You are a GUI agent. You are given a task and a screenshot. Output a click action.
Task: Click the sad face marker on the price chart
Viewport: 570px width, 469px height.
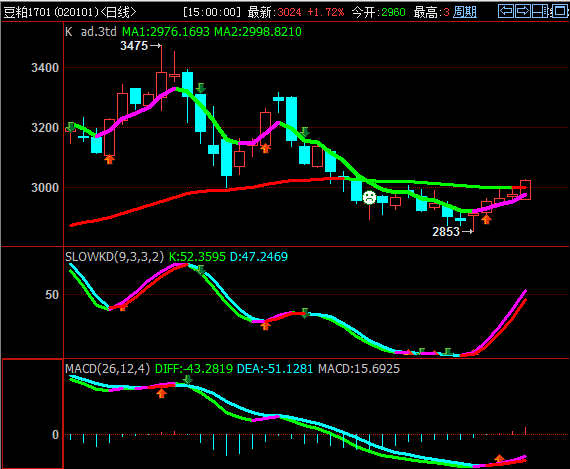pyautogui.click(x=369, y=198)
